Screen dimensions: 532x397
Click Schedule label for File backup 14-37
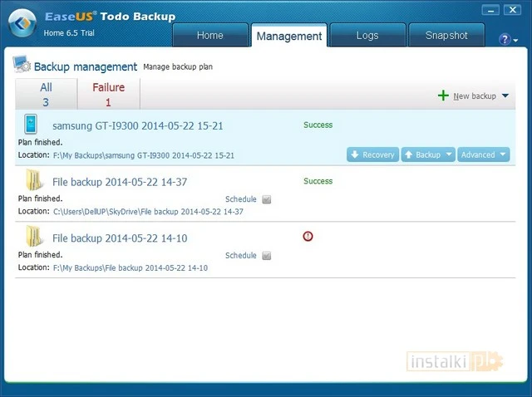tap(241, 199)
